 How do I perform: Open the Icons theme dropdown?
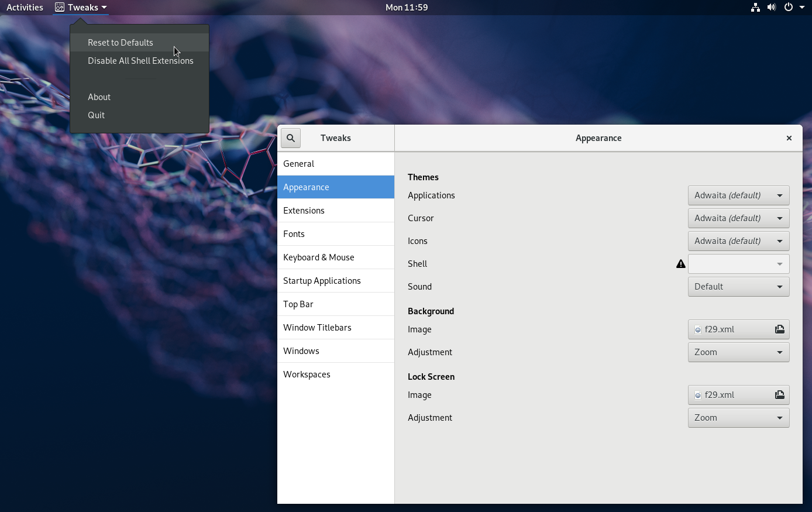click(738, 240)
